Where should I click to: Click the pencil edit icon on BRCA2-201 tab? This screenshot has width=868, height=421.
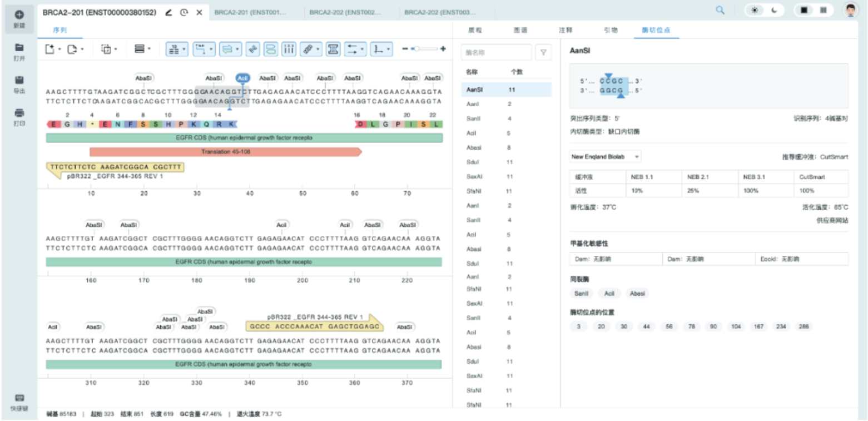pos(168,12)
